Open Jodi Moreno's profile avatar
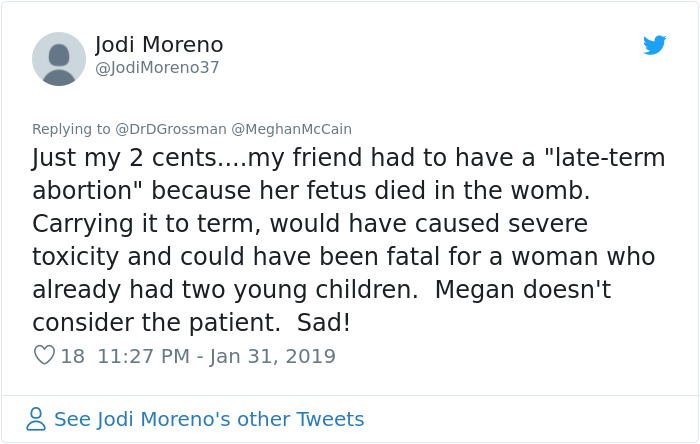The image size is (700, 444). 59,58
